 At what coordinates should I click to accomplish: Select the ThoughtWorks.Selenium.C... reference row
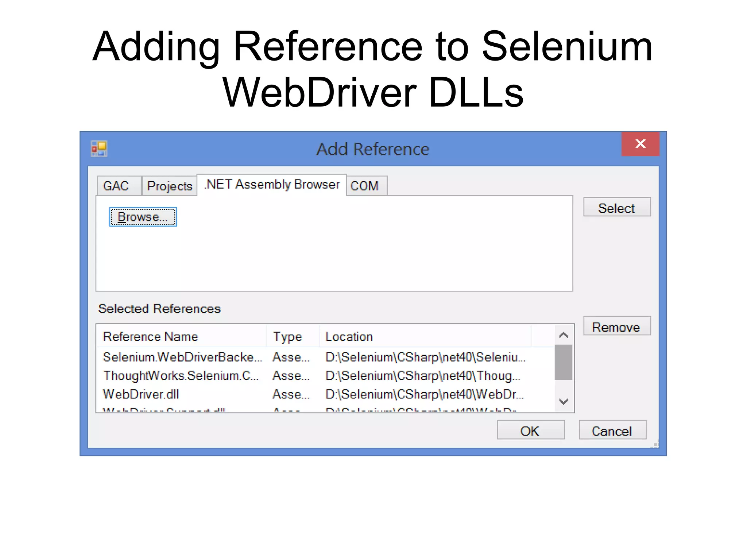[x=325, y=375]
